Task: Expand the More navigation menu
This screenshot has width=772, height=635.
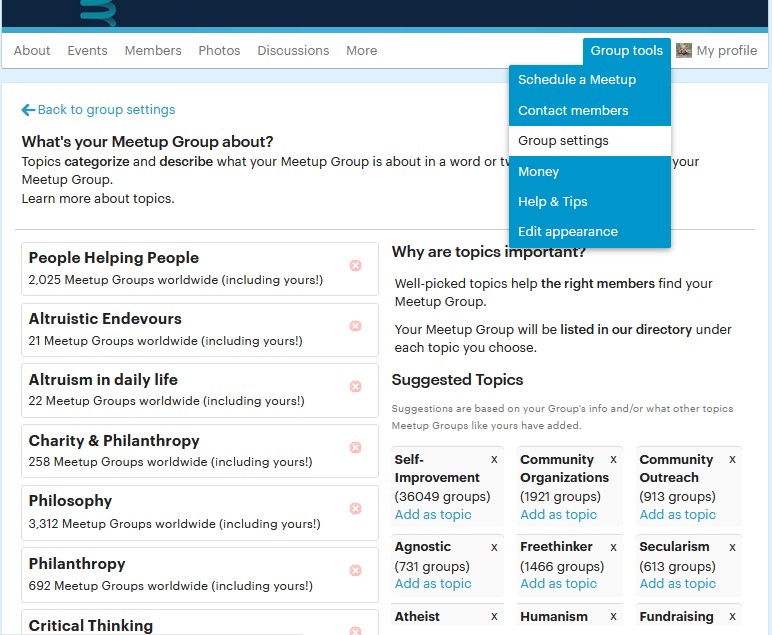Action: (x=361, y=51)
